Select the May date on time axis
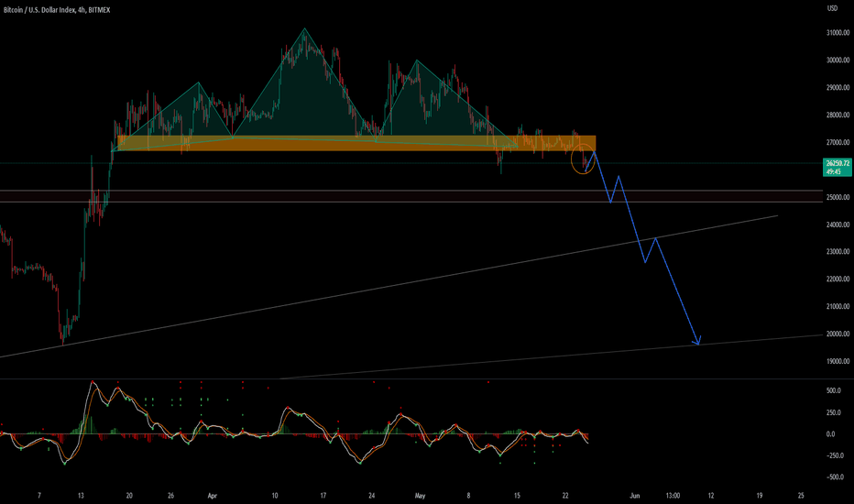The height and width of the screenshot is (504, 854). pyautogui.click(x=420, y=496)
